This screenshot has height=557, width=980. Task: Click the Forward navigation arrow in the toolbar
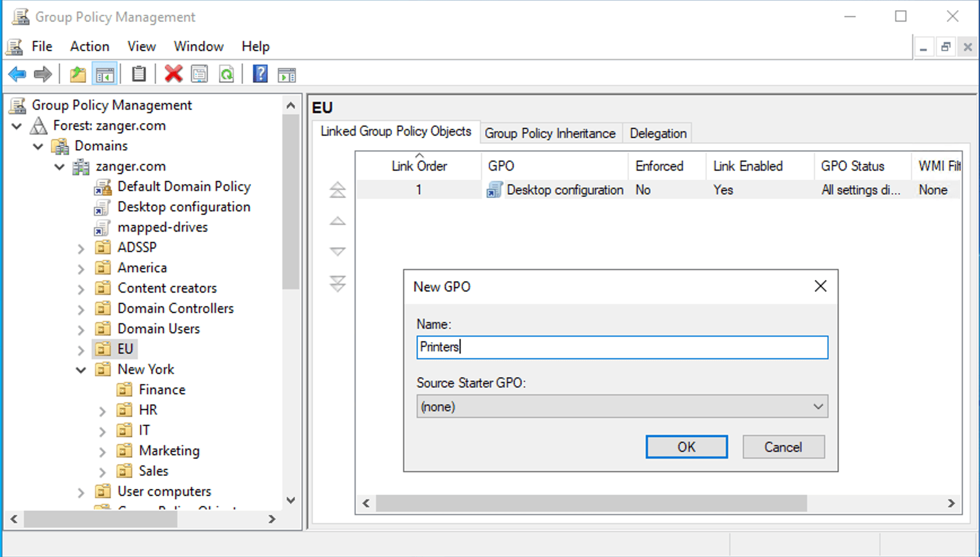42,74
